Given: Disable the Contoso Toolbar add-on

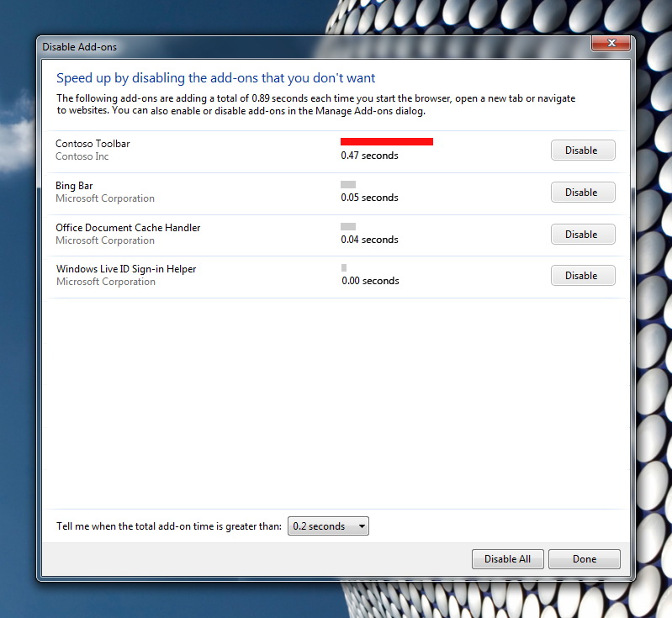Looking at the screenshot, I should point(582,151).
